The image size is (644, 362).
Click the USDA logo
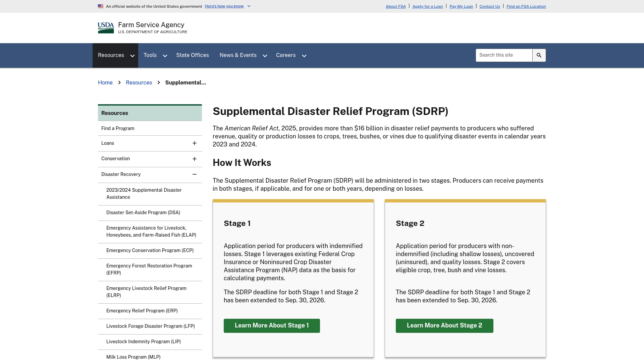tap(106, 28)
